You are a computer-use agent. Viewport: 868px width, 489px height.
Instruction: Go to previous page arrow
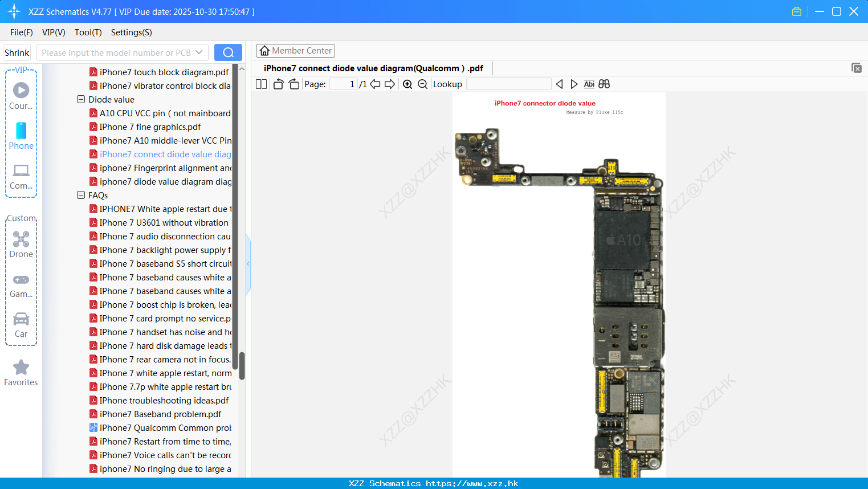(x=375, y=84)
